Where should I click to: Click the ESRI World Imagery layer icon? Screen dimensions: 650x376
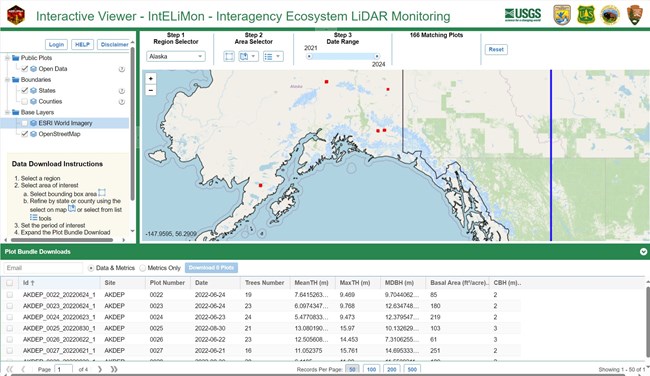34,123
